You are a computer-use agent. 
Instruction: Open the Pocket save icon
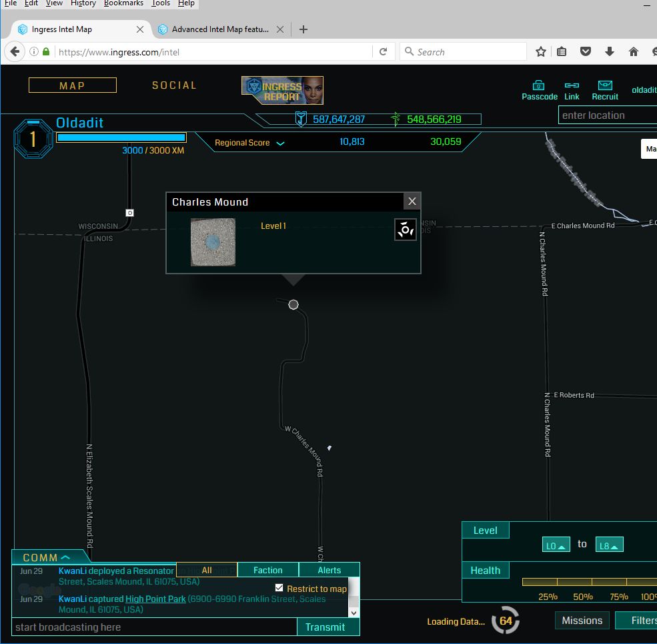585,52
